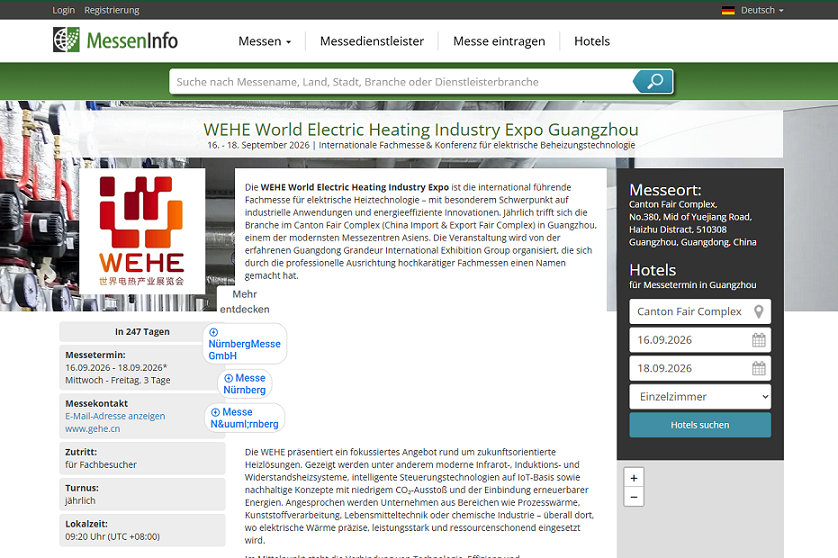Click the trade fair search input field
Viewport: 838px width, 558px height.
point(400,82)
